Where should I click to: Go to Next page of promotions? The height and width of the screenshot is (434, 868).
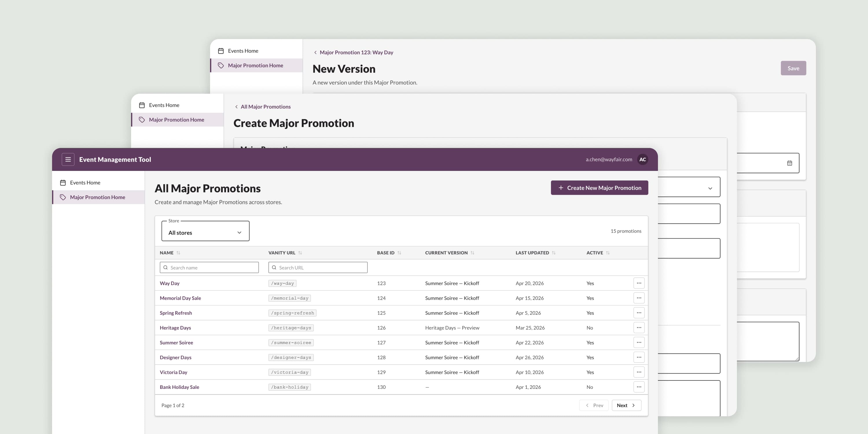(x=626, y=405)
